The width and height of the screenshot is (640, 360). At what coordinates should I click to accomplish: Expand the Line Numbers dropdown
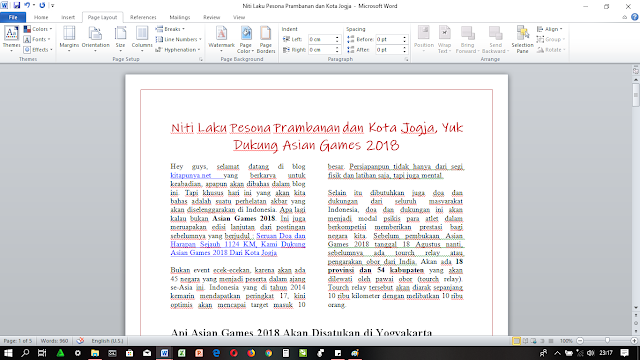point(179,39)
